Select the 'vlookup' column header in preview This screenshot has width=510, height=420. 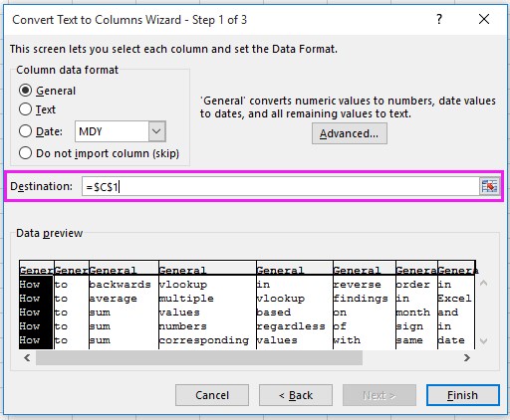[207, 270]
